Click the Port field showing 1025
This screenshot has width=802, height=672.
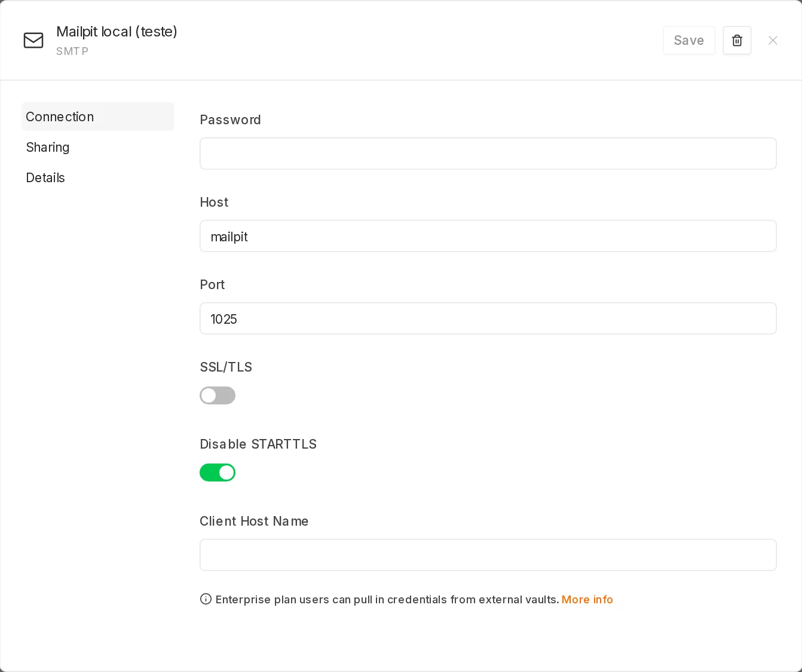pyautogui.click(x=488, y=318)
